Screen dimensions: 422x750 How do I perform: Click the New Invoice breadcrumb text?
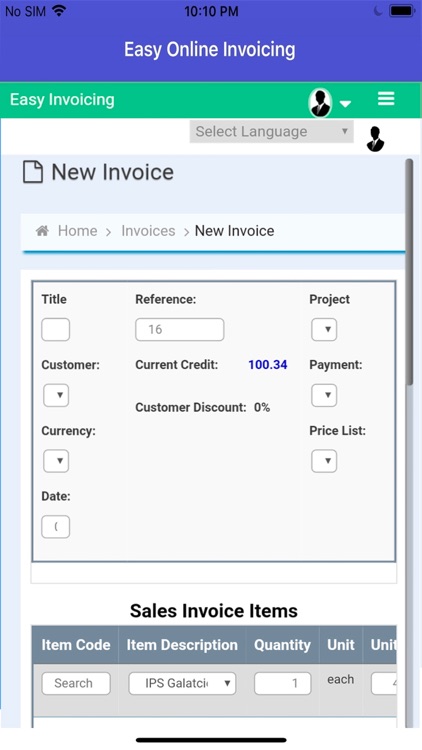234,231
